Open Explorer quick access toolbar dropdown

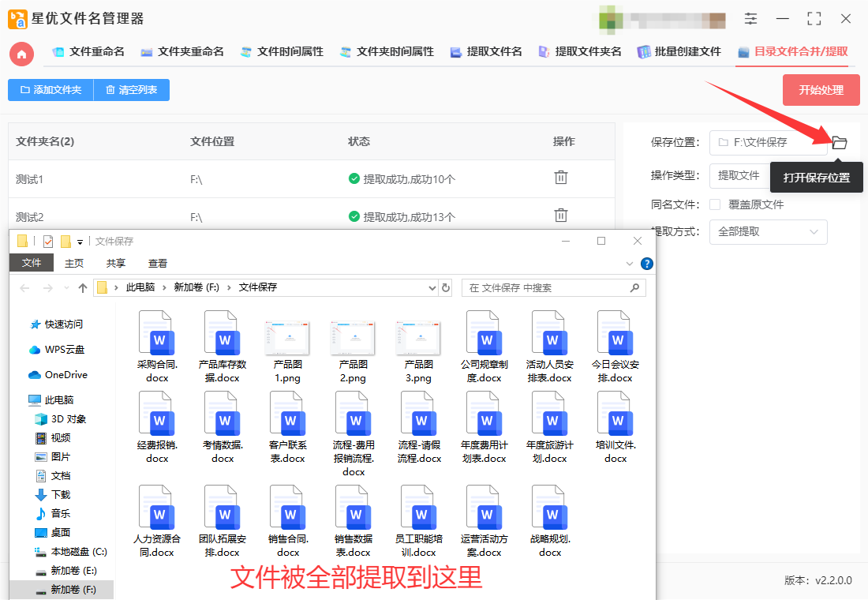(x=80, y=242)
